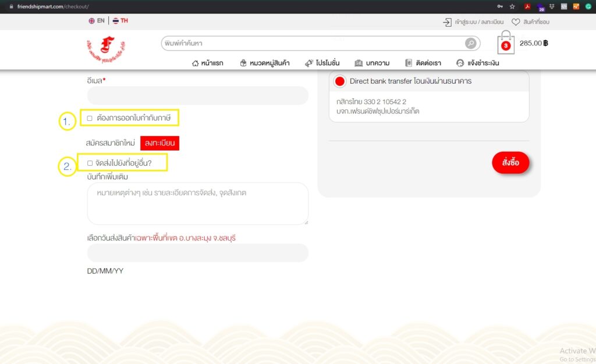The height and width of the screenshot is (364, 596).
Task: Click the search magnifier icon
Action: point(470,44)
